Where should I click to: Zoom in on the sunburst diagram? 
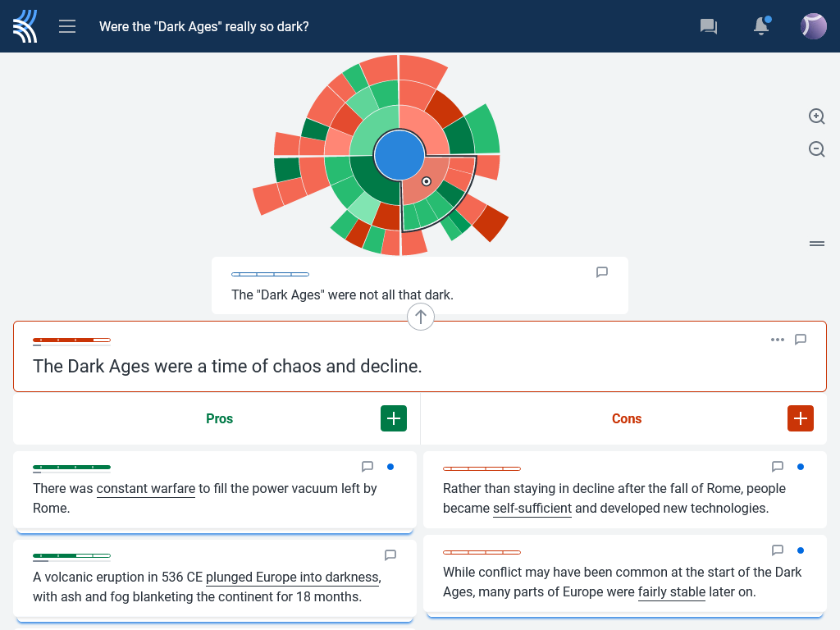(816, 116)
